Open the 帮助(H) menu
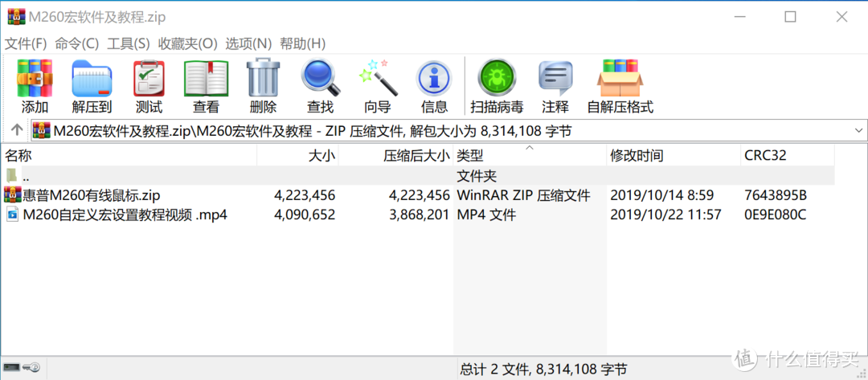The width and height of the screenshot is (868, 380). (303, 43)
